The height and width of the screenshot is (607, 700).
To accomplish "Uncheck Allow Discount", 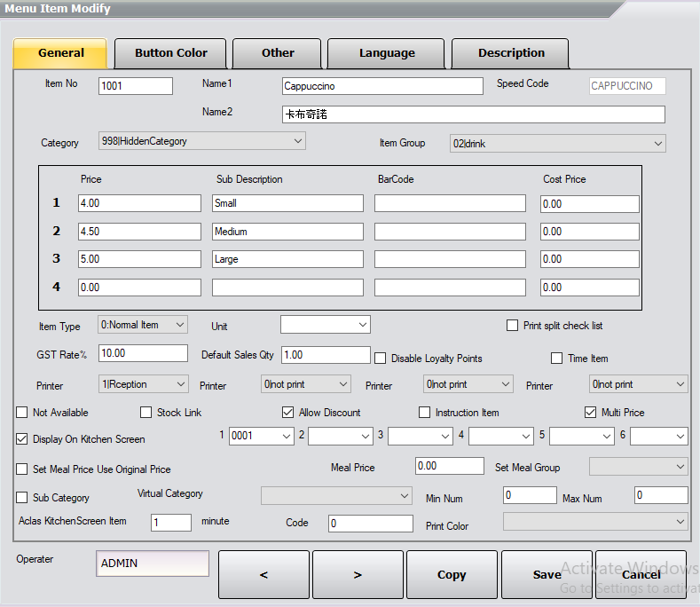I will click(x=288, y=412).
